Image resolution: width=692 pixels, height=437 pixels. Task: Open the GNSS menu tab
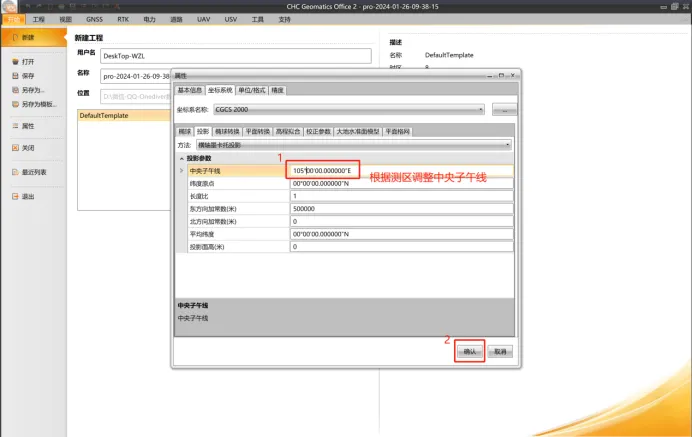point(94,19)
